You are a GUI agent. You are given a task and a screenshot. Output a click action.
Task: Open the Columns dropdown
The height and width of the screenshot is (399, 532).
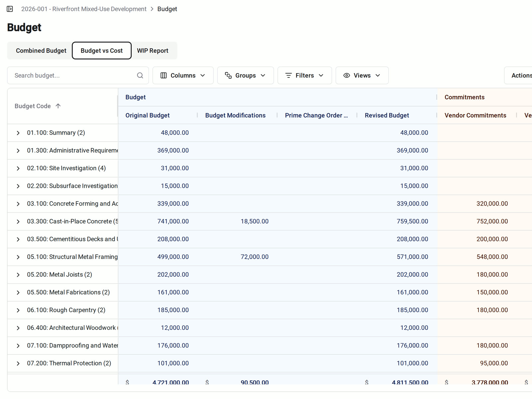coord(183,75)
